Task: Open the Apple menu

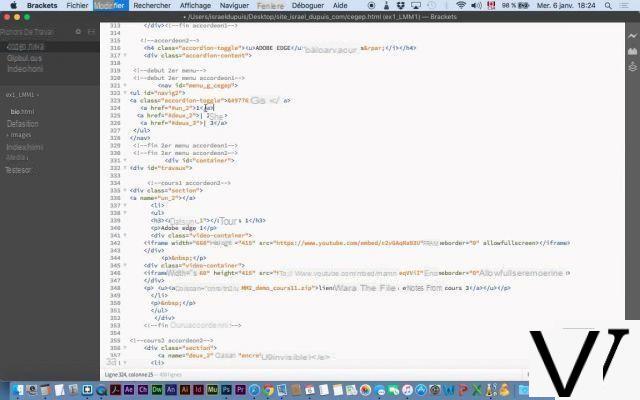Action: point(13,6)
